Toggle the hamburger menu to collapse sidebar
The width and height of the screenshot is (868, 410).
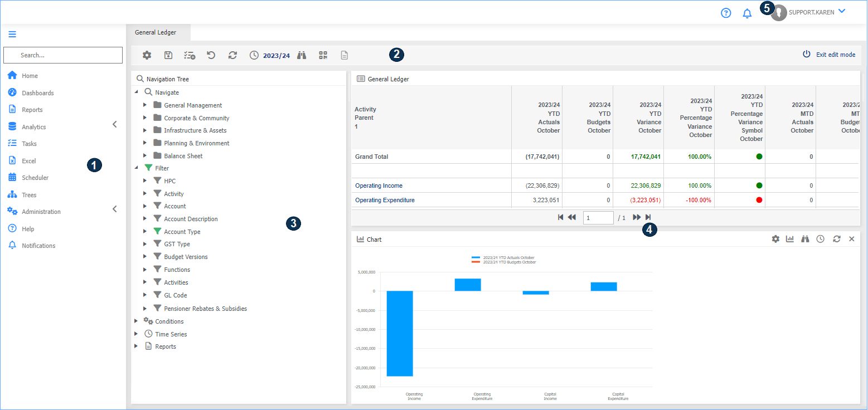(12, 34)
